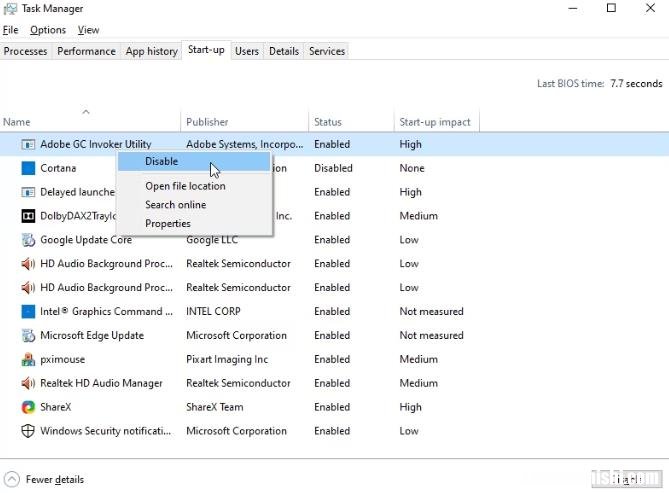Select Realtek HD Audio Manager entry name
Viewport: 669px width, 493px height.
[101, 383]
